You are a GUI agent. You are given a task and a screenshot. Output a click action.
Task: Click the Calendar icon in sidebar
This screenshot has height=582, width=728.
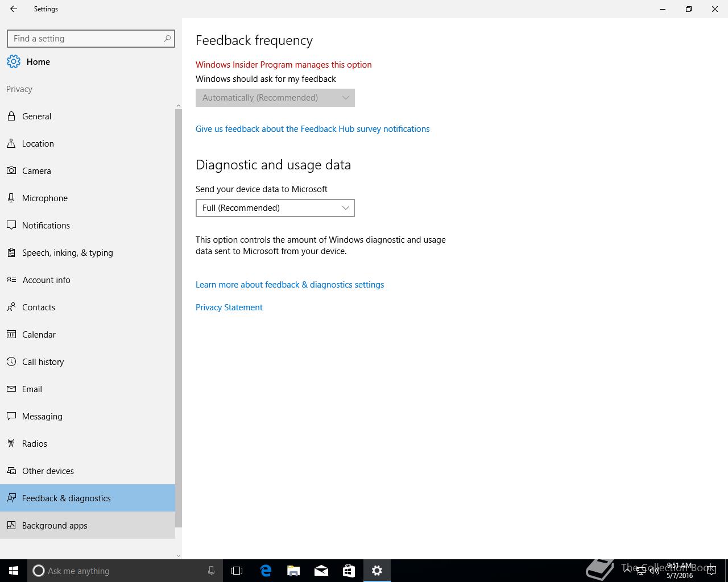point(11,334)
